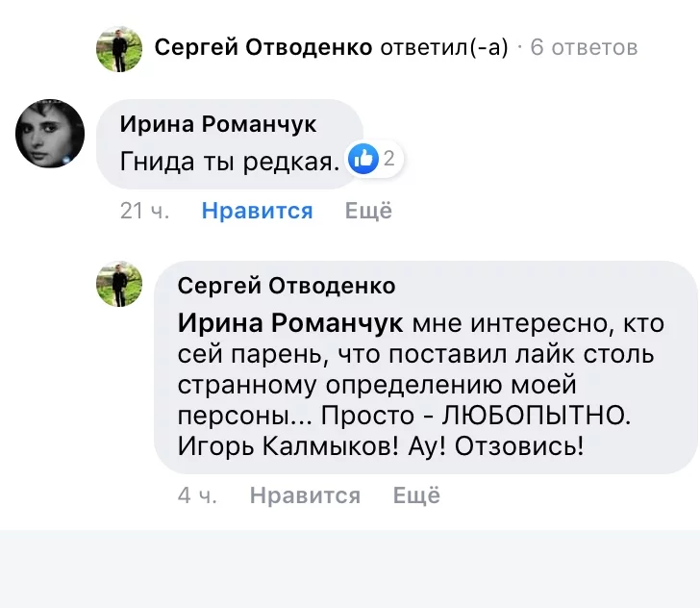The width and height of the screenshot is (700, 608).
Task: Click the "ответил(-а)" text in the header
Action: 444,47
